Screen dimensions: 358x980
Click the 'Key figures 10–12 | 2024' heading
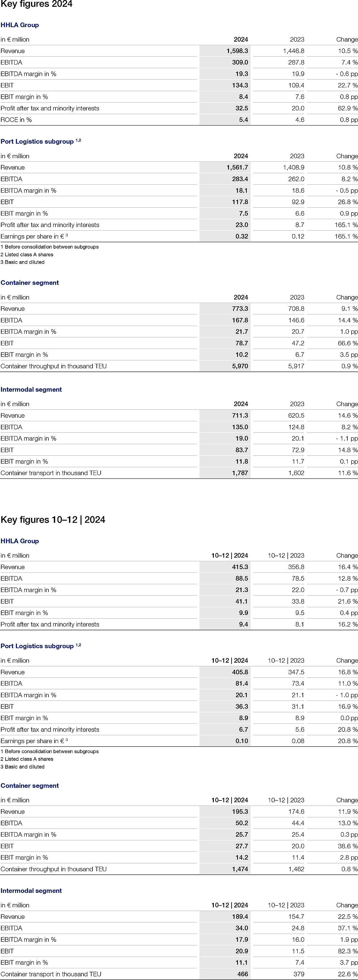53,520
